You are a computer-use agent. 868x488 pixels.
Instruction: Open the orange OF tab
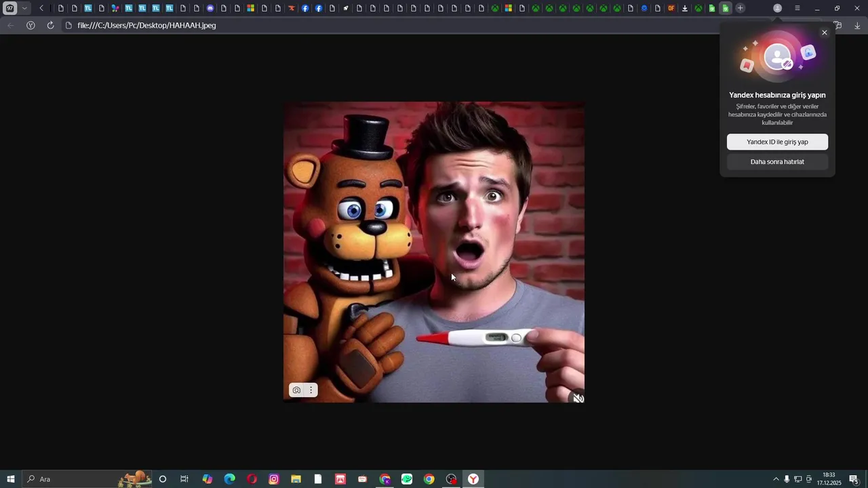coord(671,8)
